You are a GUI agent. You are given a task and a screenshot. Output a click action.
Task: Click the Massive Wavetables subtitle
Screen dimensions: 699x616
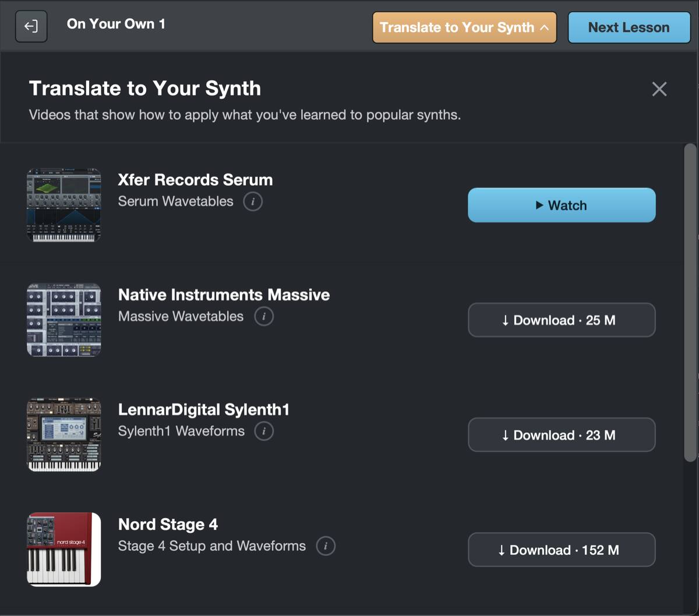181,316
